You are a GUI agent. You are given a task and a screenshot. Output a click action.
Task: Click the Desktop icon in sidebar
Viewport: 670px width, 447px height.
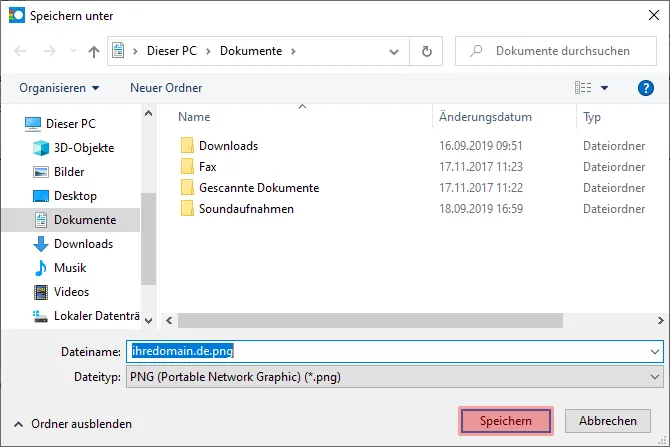click(x=41, y=196)
